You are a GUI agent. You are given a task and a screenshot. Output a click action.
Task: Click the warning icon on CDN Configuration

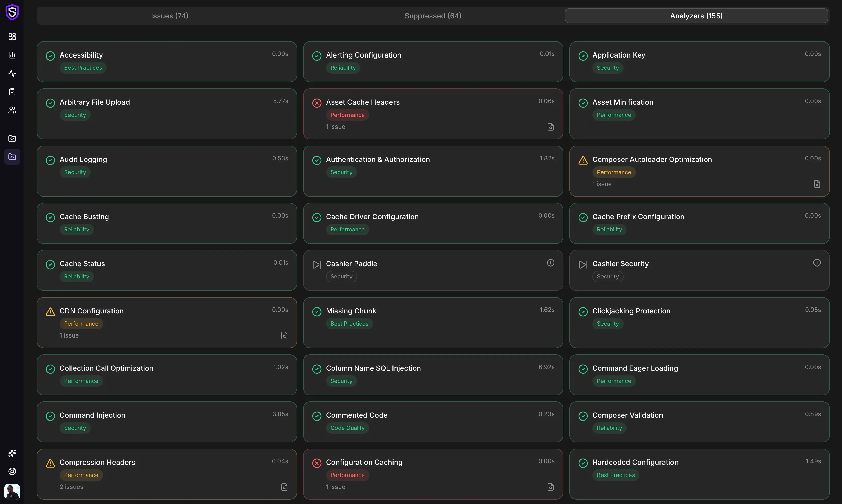(50, 312)
